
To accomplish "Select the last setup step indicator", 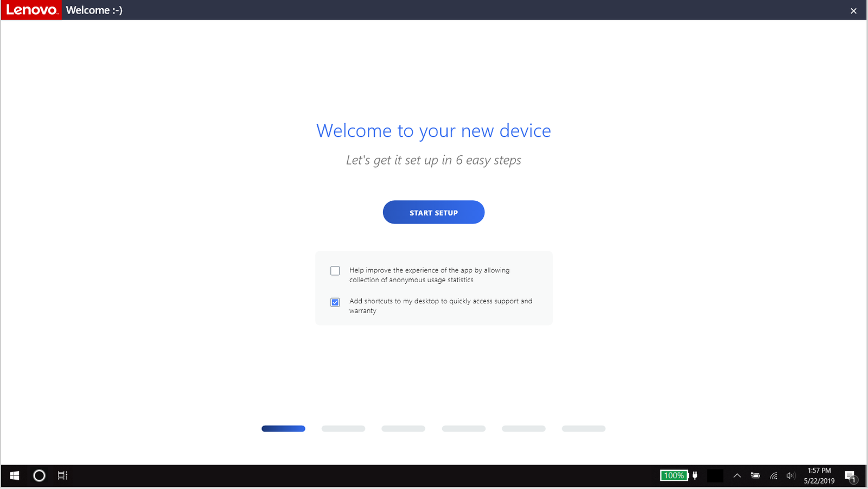I will [583, 429].
